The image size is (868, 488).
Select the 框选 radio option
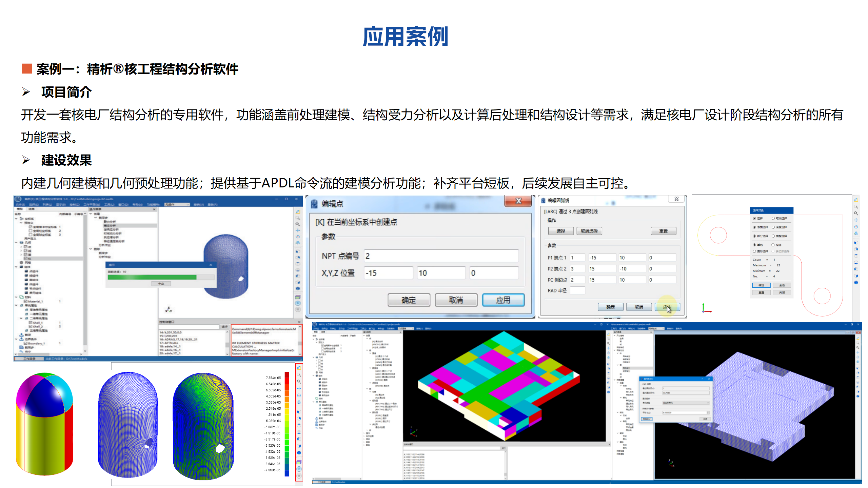(773, 245)
